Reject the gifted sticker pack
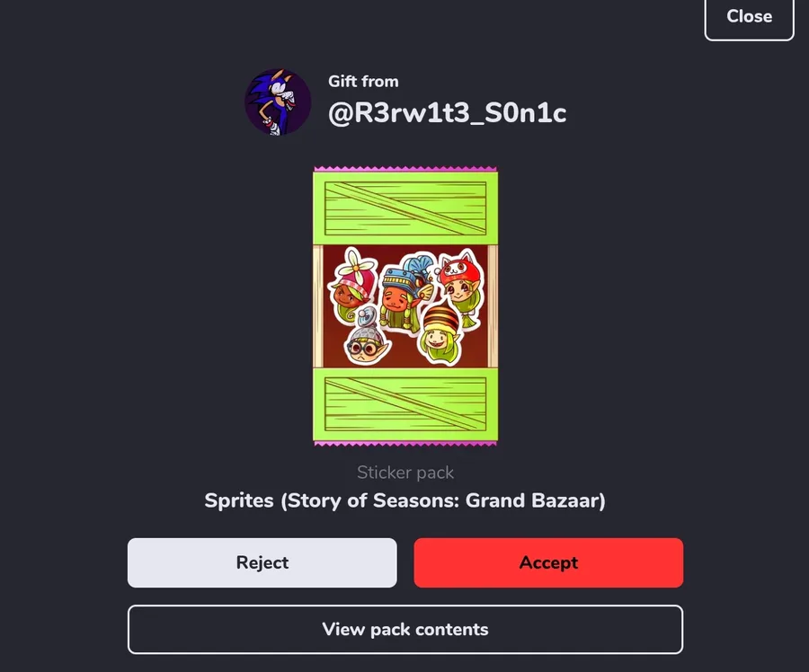Screen dimensions: 809x672 (262, 562)
